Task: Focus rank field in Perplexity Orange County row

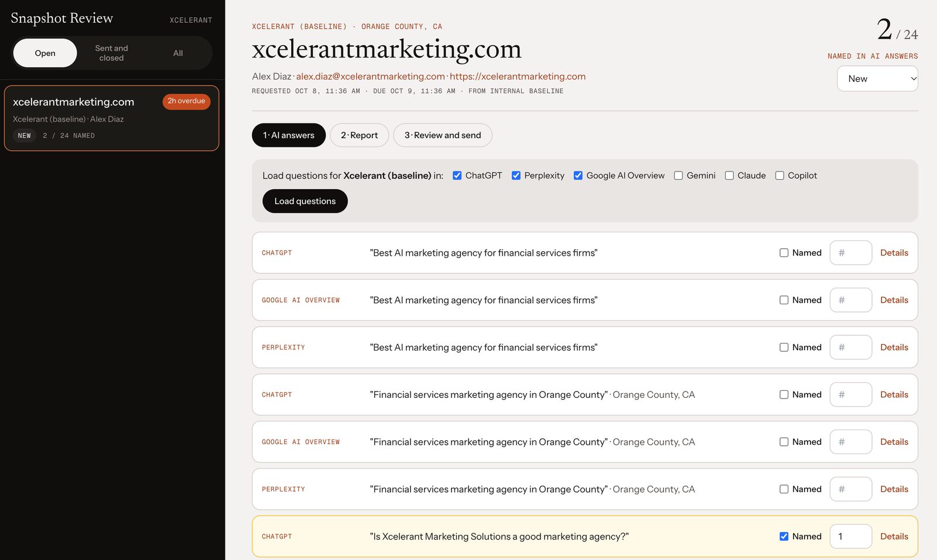Action: tap(851, 489)
